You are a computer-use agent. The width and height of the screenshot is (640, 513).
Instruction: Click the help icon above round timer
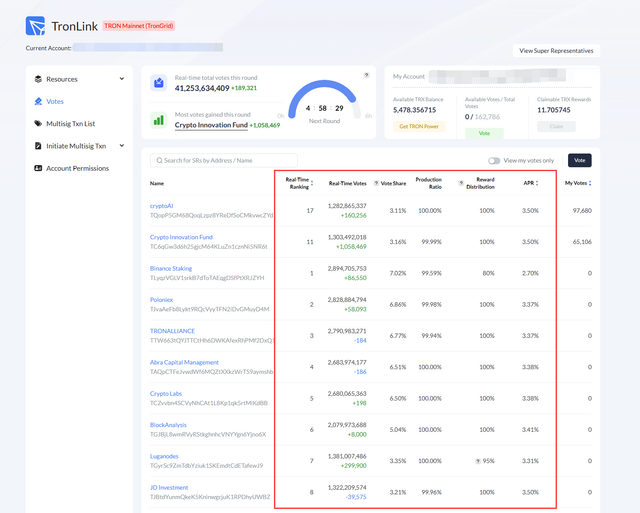coord(366,75)
